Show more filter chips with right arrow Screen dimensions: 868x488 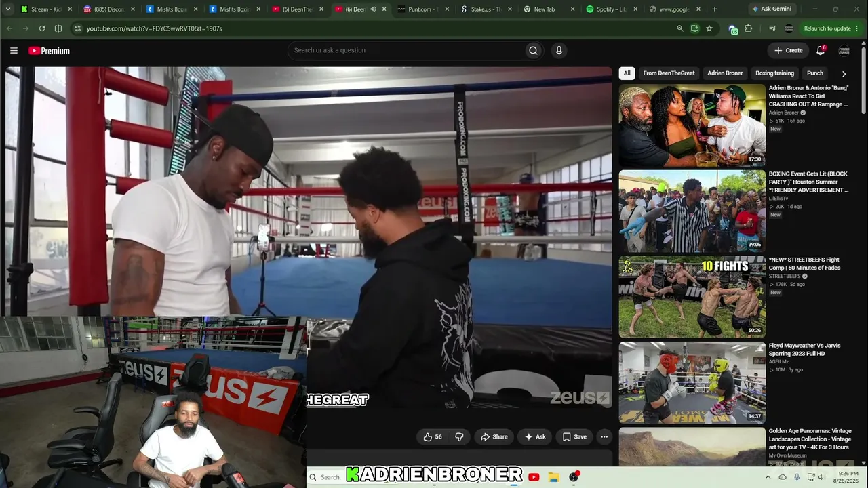pyautogui.click(x=844, y=73)
